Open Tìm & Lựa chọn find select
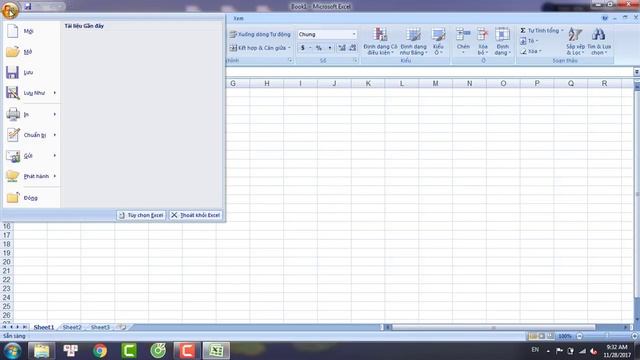Screen dimensions: 640x360 (599, 41)
